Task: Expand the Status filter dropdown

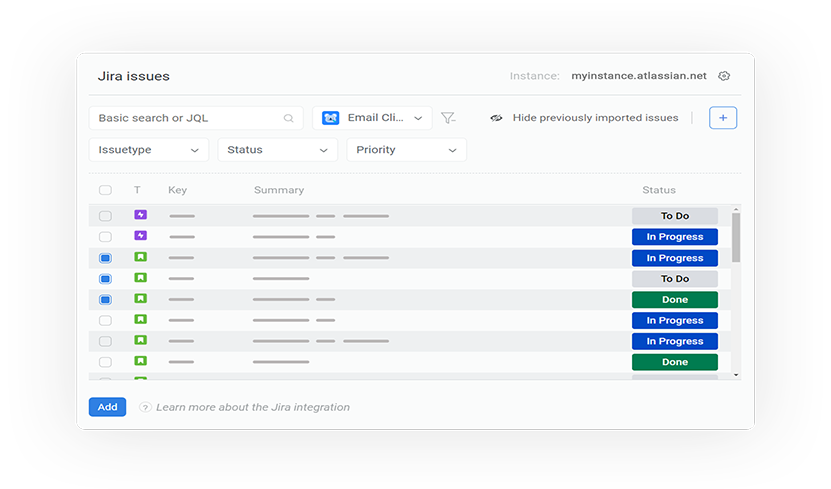Action: [278, 149]
